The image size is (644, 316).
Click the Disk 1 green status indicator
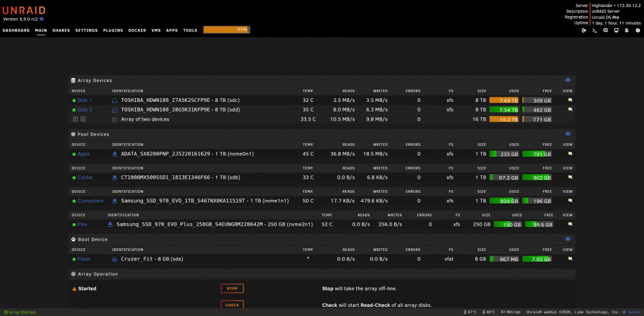(x=74, y=101)
